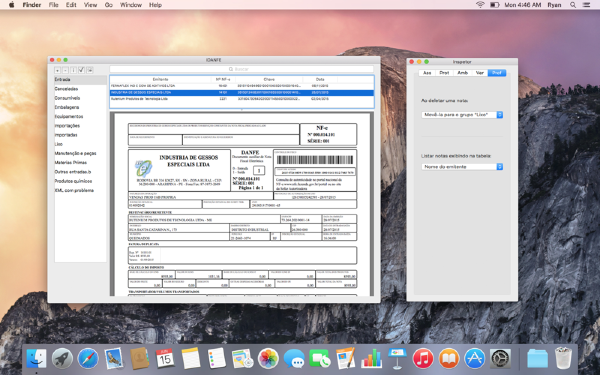Open Photos from the Dock
Image resolution: width=600 pixels, height=375 pixels.
pos(268,359)
